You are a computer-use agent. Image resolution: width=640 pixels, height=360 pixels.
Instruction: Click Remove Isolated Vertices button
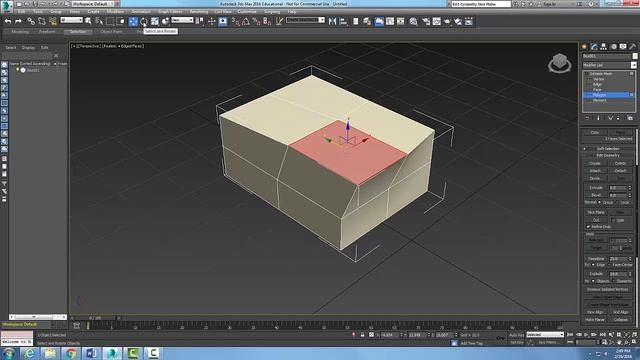tap(608, 289)
